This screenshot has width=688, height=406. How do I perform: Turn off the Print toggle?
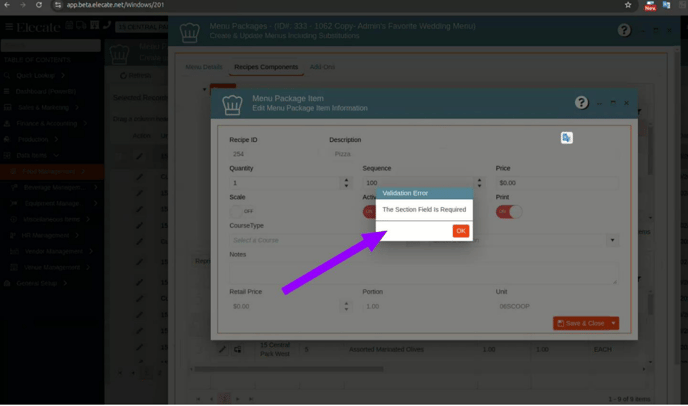click(x=508, y=211)
